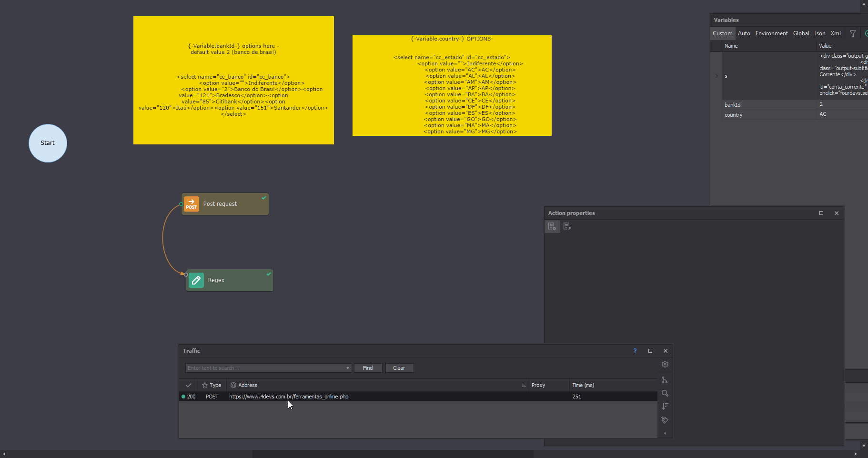Select the country variable name
The image size is (868, 458).
point(733,115)
